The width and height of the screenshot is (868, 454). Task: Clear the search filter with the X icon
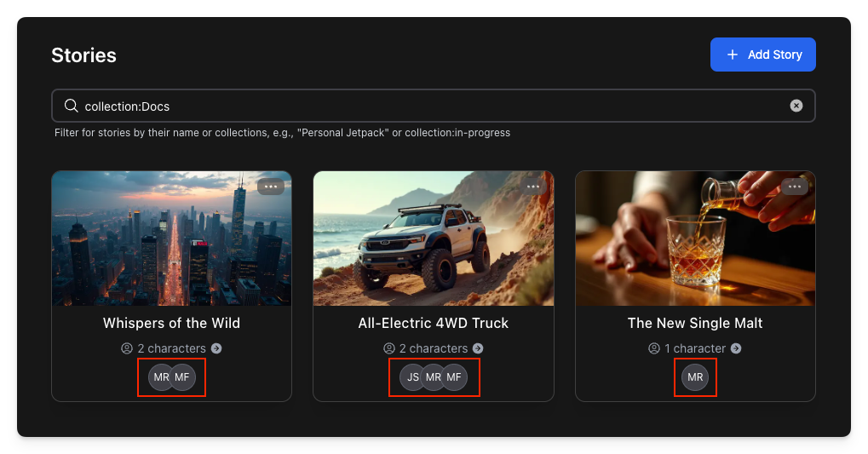796,106
